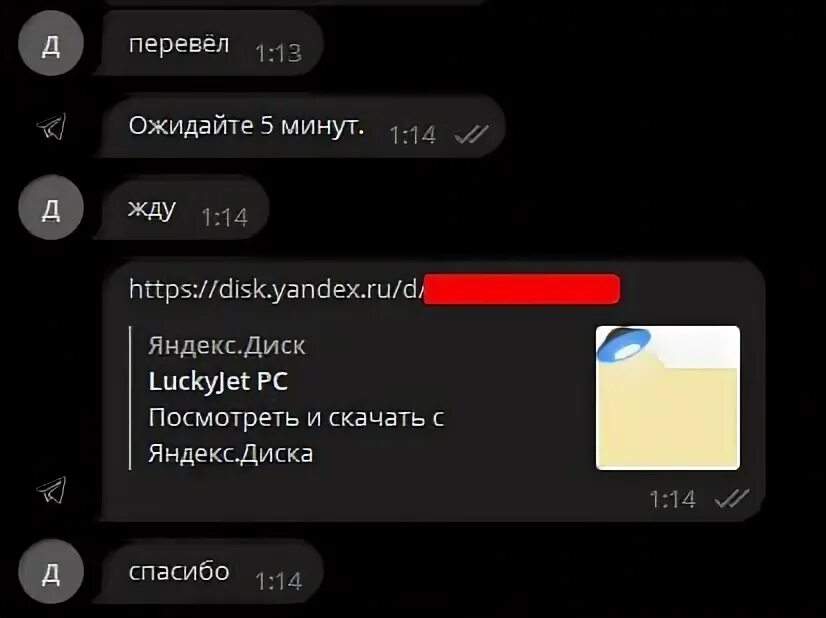This screenshot has height=618, width=826.
Task: Click the red redacted part of the URL
Action: click(x=522, y=289)
